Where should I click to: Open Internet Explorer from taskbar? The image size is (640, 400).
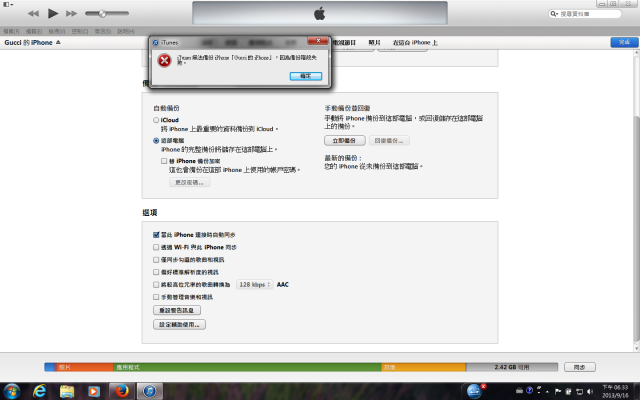coord(40,391)
